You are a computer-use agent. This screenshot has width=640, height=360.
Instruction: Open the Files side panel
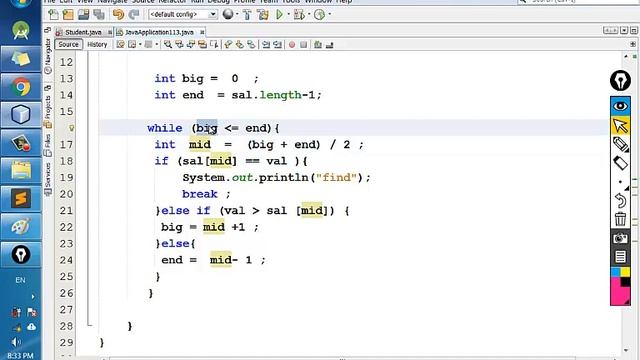pyautogui.click(x=48, y=145)
